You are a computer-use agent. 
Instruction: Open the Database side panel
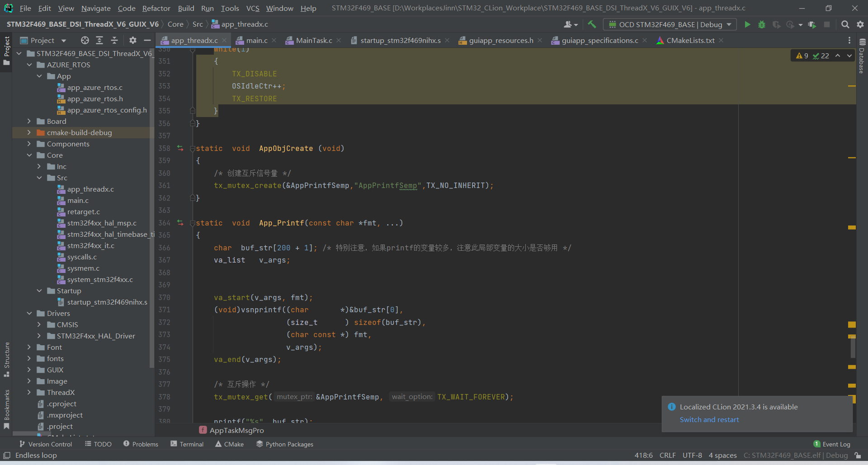click(x=862, y=56)
